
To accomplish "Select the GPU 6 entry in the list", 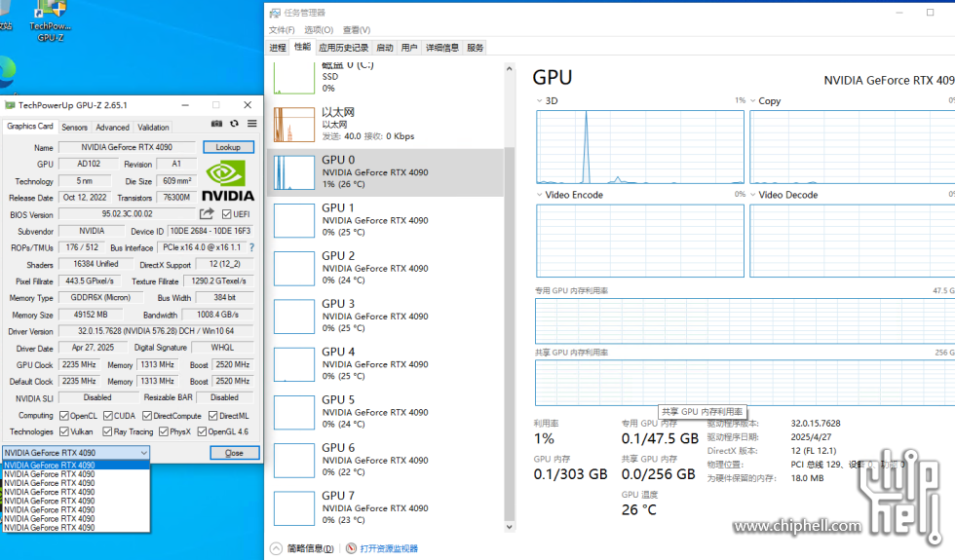I will click(x=386, y=461).
